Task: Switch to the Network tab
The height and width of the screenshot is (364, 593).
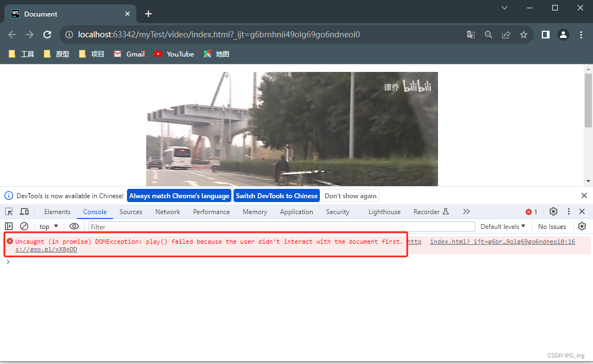Action: click(168, 212)
